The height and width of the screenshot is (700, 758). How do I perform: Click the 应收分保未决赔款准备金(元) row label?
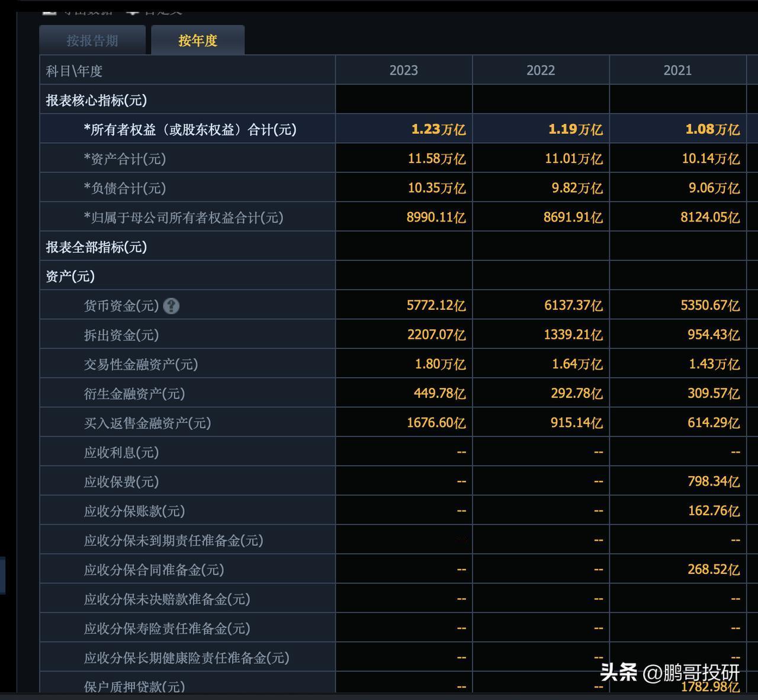click(167, 599)
